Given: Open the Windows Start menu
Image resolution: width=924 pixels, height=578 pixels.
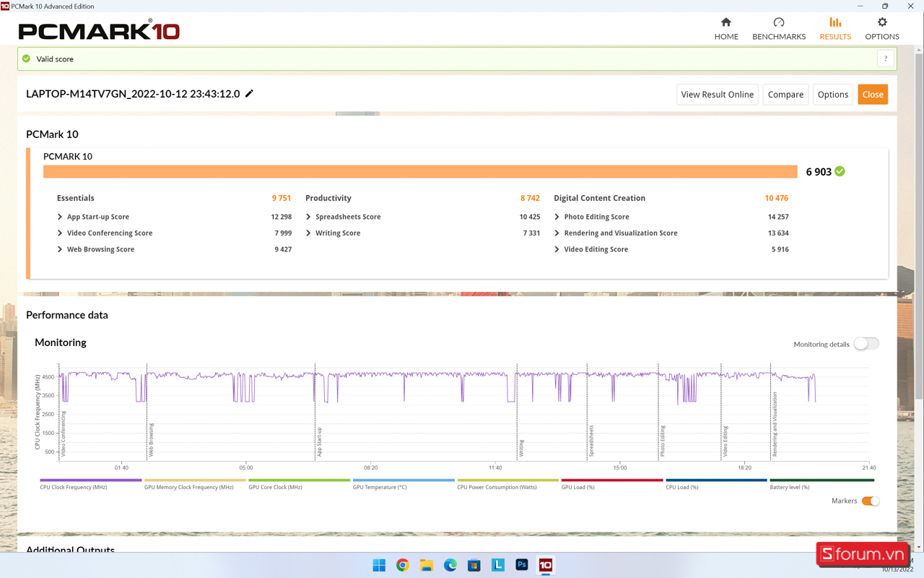Looking at the screenshot, I should [379, 565].
